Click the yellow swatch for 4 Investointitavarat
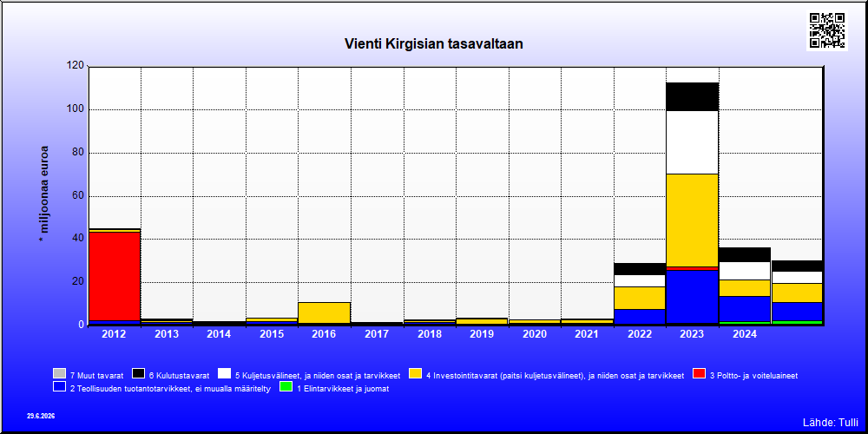The height and width of the screenshot is (434, 868). 415,373
